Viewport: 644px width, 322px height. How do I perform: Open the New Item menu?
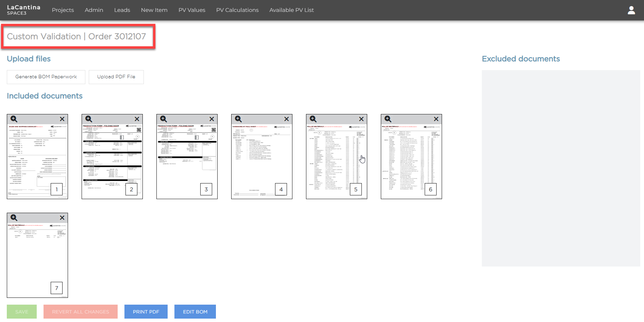(154, 10)
